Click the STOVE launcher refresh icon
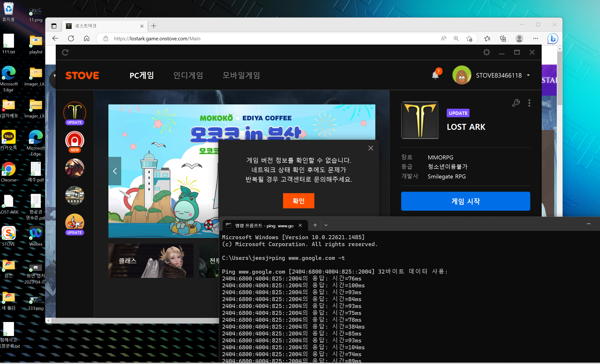 click(x=65, y=52)
